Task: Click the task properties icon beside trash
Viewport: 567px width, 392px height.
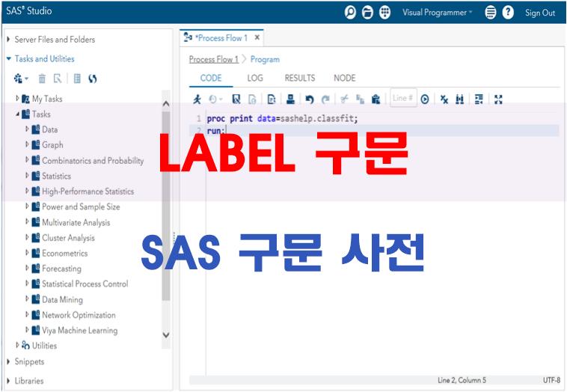Action: (x=58, y=79)
